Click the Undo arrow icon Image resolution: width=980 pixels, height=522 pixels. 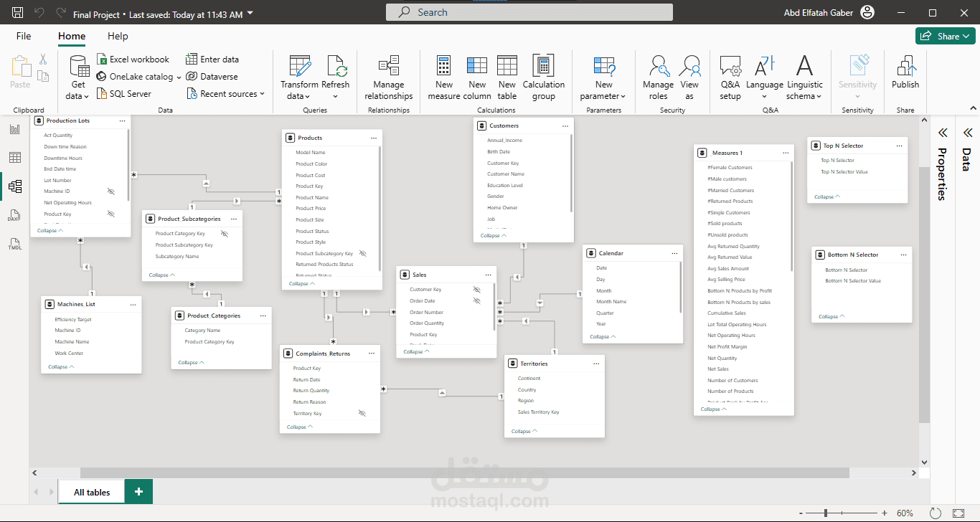(39, 13)
